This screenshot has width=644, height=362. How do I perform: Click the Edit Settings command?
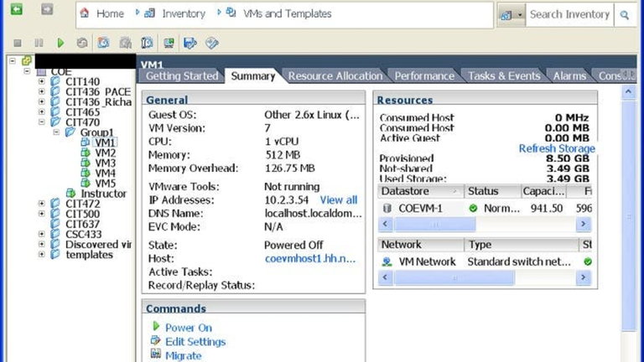coord(195,342)
